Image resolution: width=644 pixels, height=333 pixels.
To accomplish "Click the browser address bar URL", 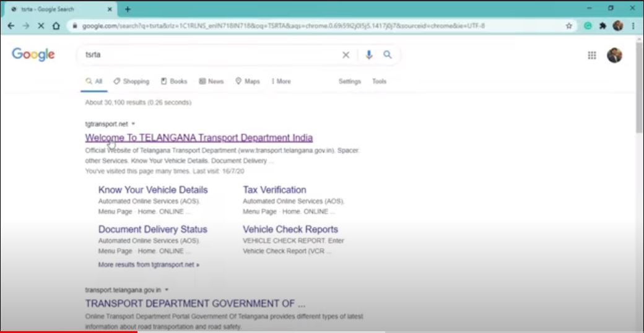I will [x=284, y=26].
